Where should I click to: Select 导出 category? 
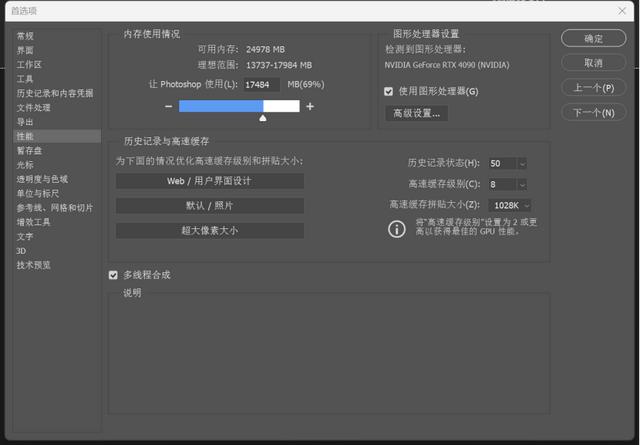(x=25, y=122)
